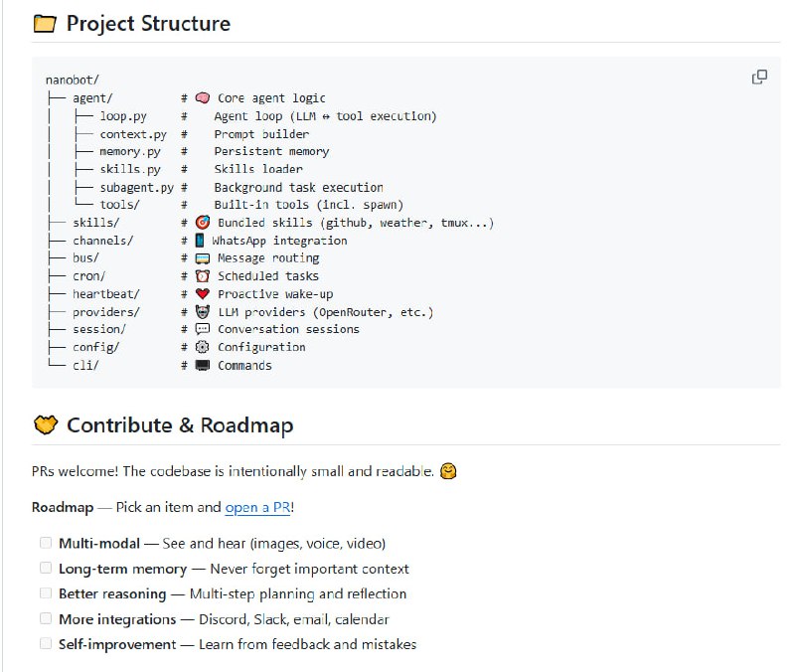Click the alarm clock emoji beside Scheduled tasks

202,276
